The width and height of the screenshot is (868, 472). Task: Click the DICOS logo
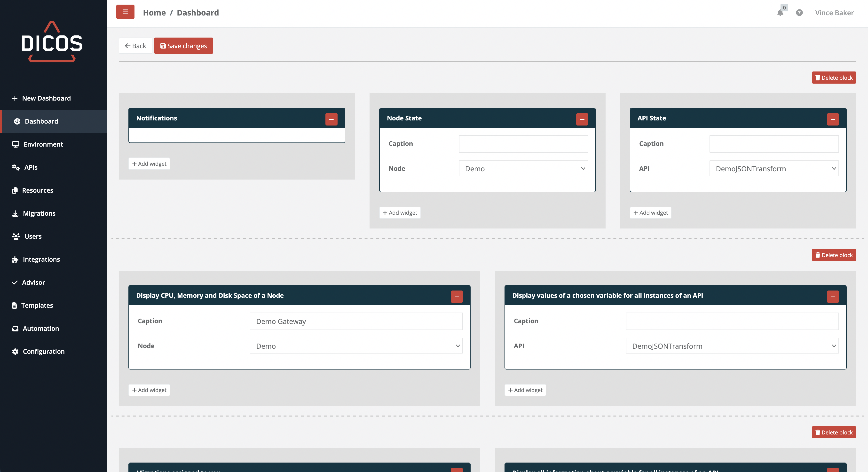[52, 42]
